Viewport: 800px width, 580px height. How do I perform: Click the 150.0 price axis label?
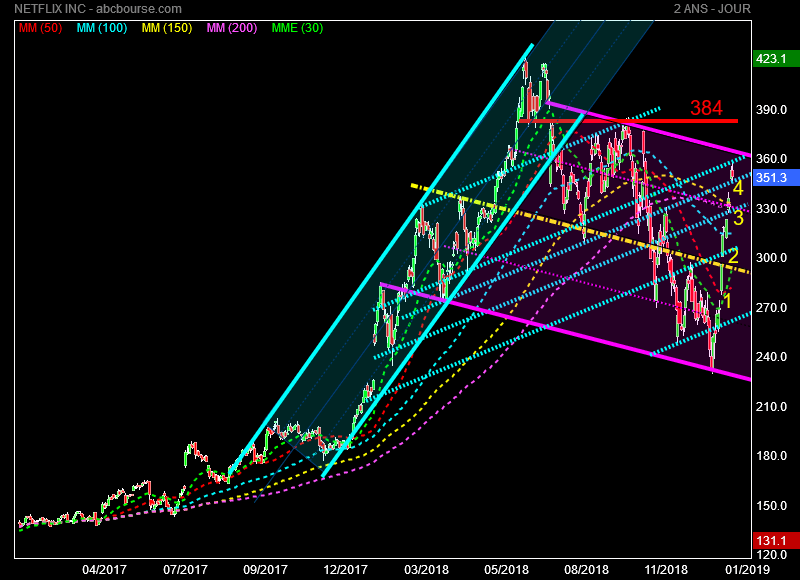(x=771, y=506)
